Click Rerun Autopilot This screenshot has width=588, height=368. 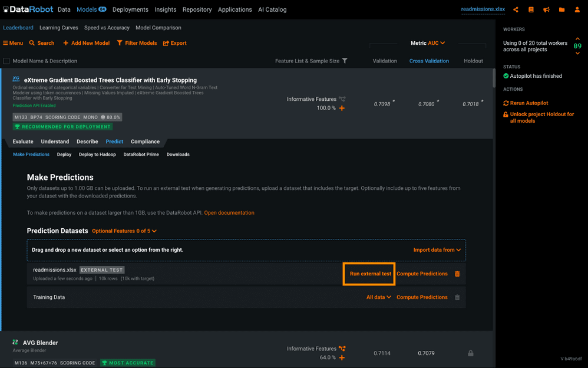point(526,103)
